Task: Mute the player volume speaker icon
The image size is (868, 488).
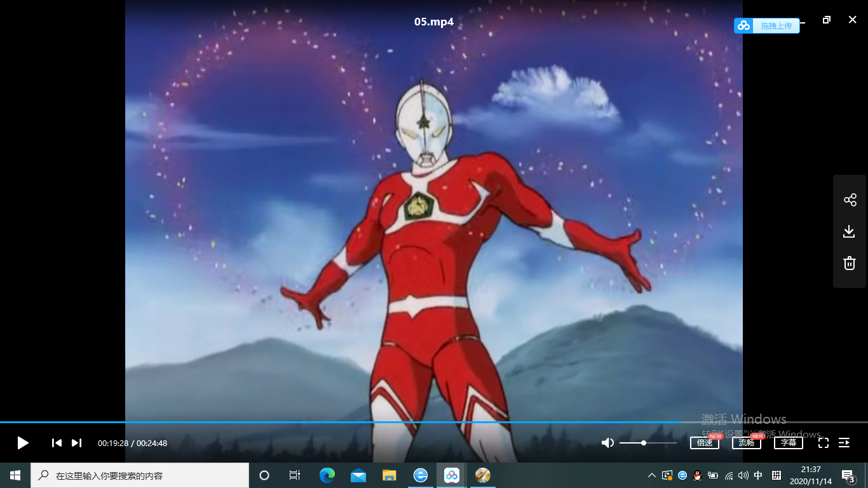Action: [x=607, y=443]
